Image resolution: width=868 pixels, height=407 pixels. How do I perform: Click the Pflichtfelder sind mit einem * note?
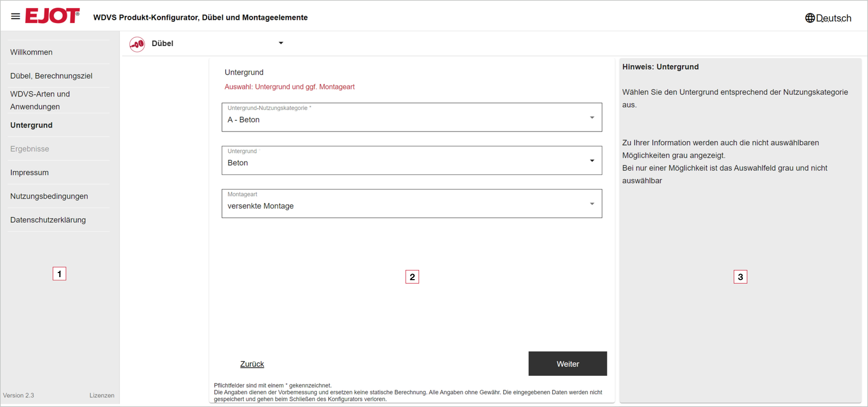pyautogui.click(x=273, y=385)
